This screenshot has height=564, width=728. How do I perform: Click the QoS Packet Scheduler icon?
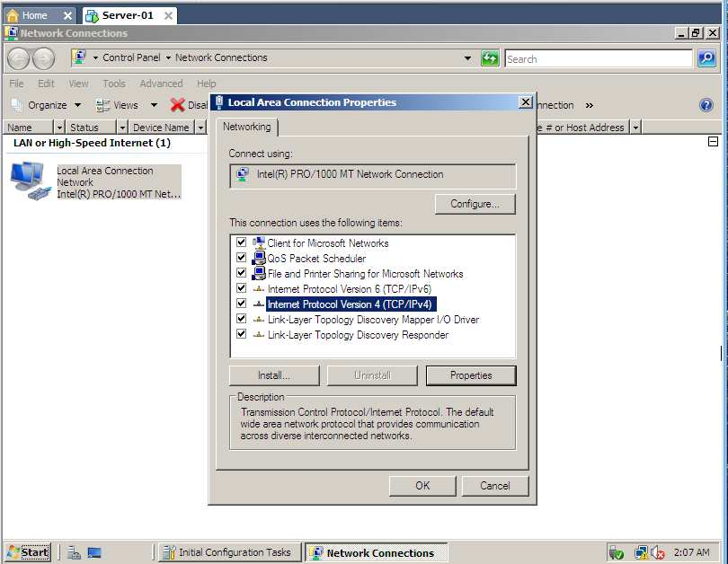[259, 259]
